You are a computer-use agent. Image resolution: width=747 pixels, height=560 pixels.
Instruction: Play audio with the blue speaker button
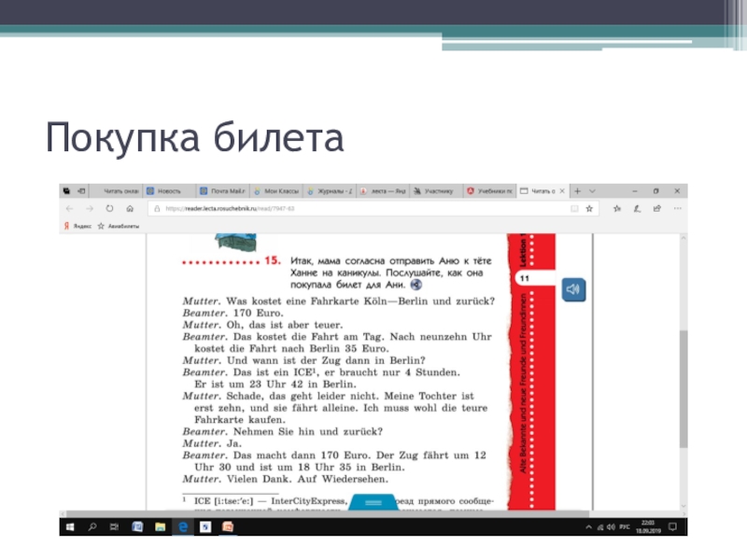pyautogui.click(x=573, y=289)
